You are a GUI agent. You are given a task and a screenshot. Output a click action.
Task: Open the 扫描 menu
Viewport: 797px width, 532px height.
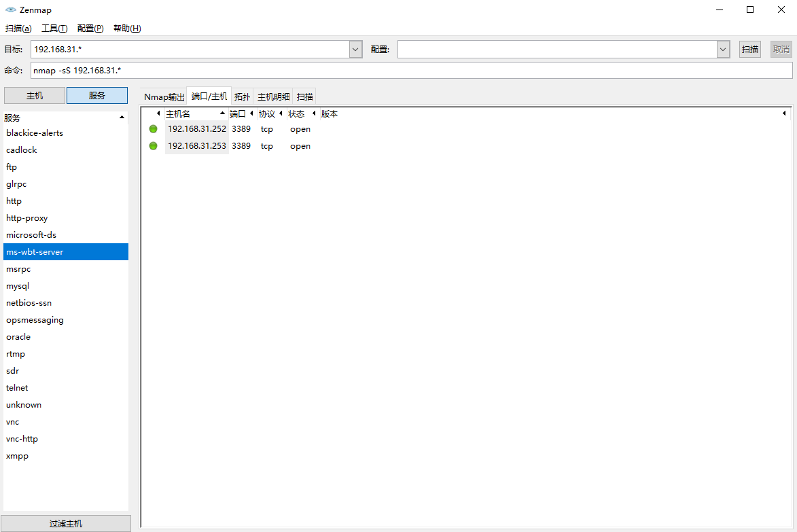coord(18,29)
